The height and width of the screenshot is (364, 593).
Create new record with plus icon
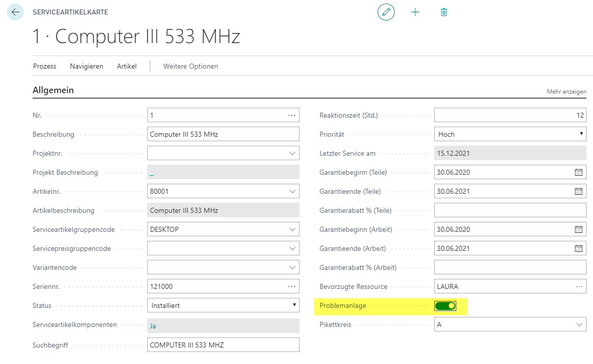pyautogui.click(x=415, y=12)
